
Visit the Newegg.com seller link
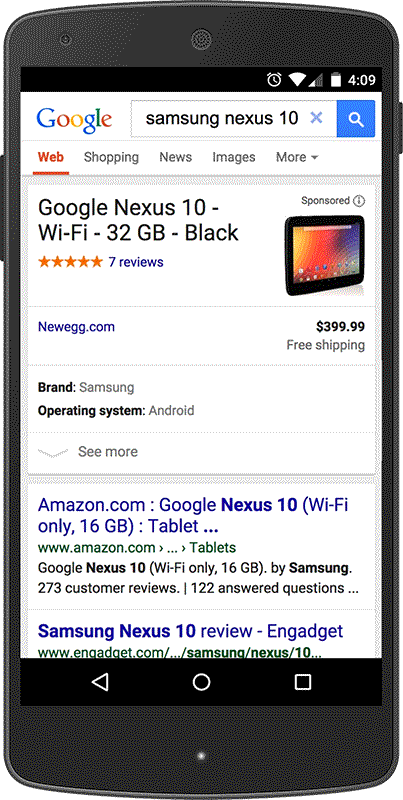[x=77, y=327]
